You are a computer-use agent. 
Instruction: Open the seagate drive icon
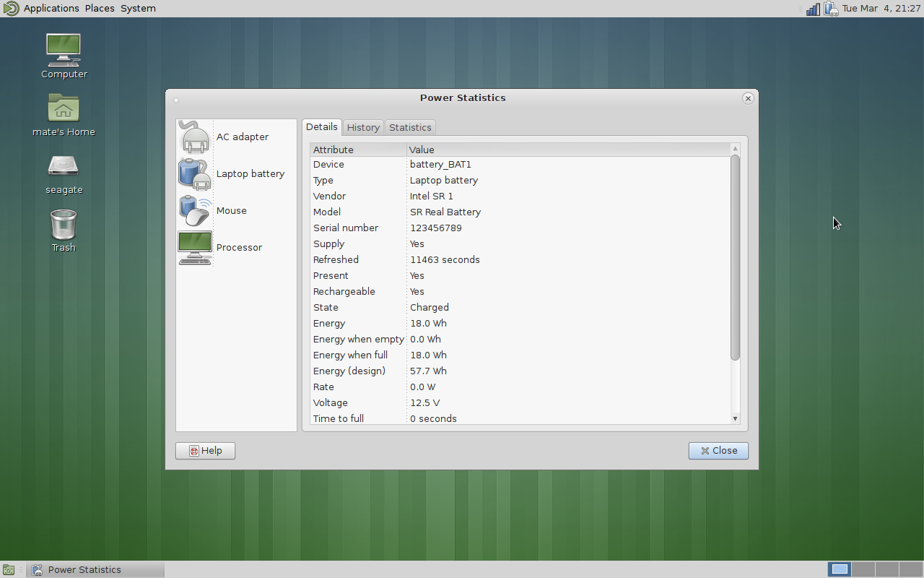64,167
